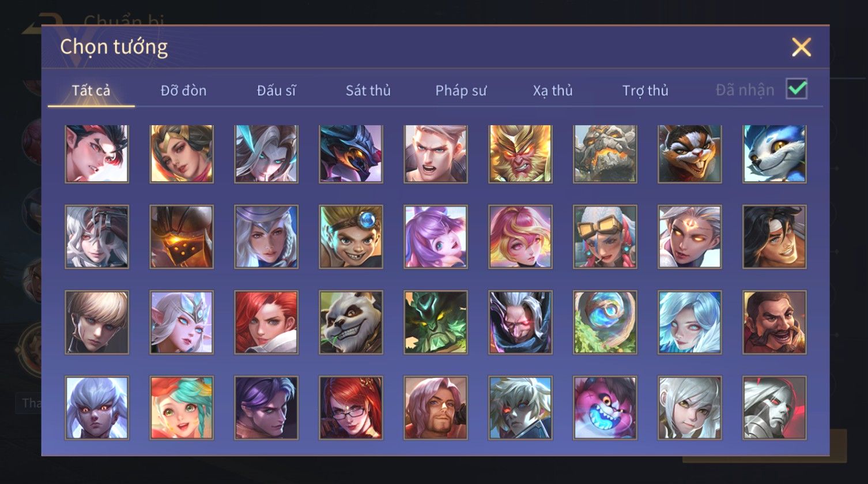The height and width of the screenshot is (484, 868).
Task: Select the raccoon hero portrait
Action: (x=690, y=154)
